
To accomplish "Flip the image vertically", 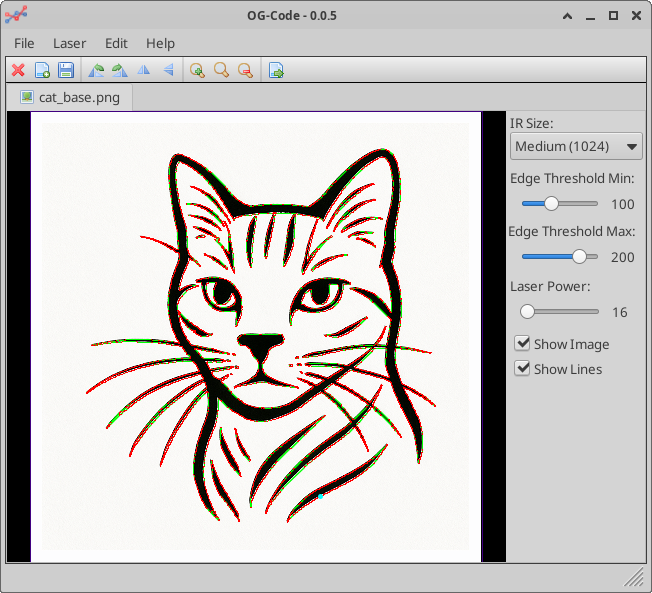I will [168, 69].
